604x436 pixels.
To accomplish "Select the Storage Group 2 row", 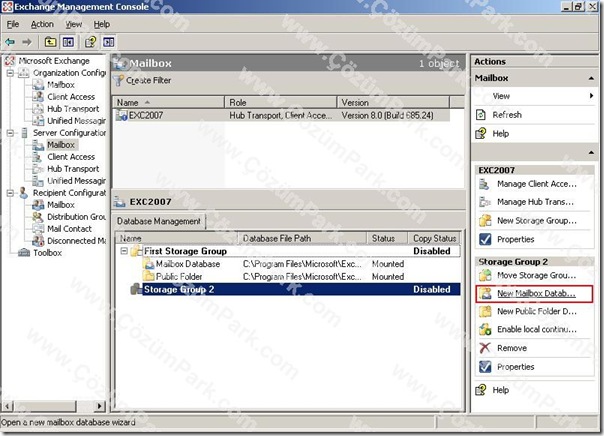I will tap(295, 289).
